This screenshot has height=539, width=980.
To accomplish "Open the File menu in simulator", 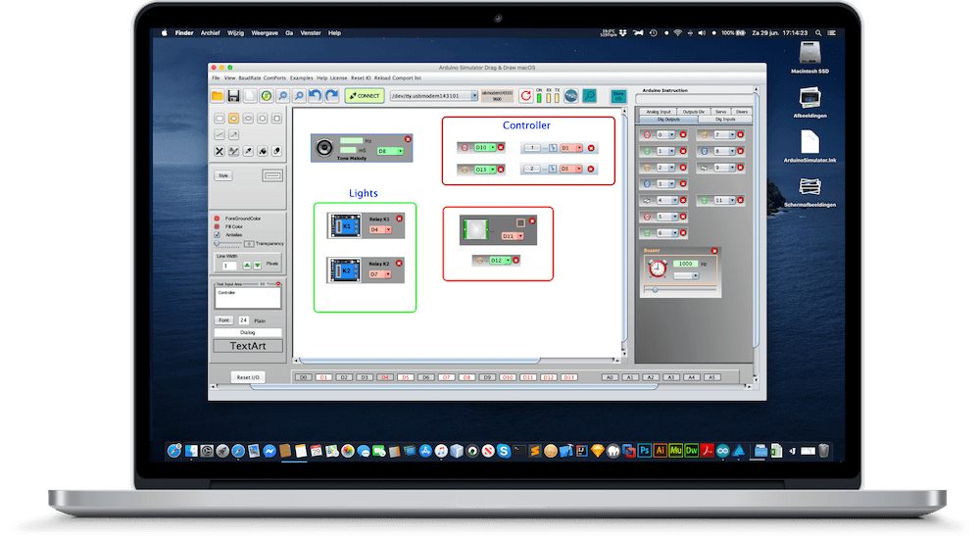I will (x=216, y=78).
